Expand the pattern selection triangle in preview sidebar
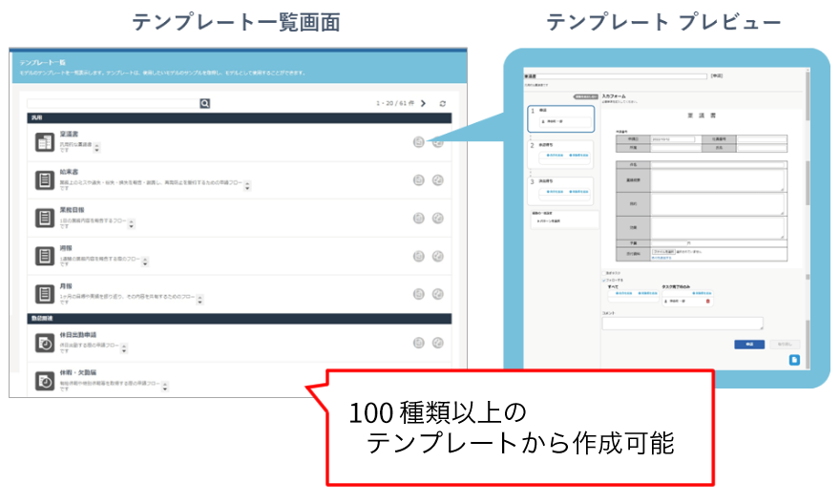This screenshot has width=840, height=504. [x=537, y=220]
